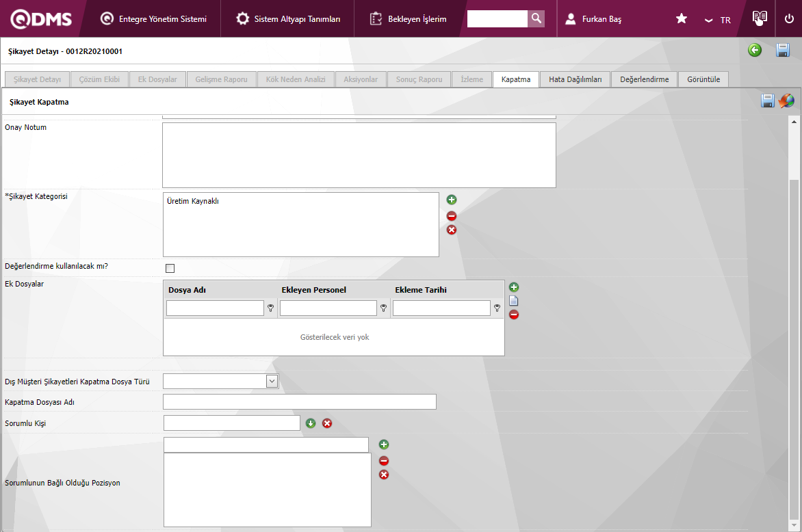Clear Sorumlu Kişi with the red X icon

[x=327, y=423]
